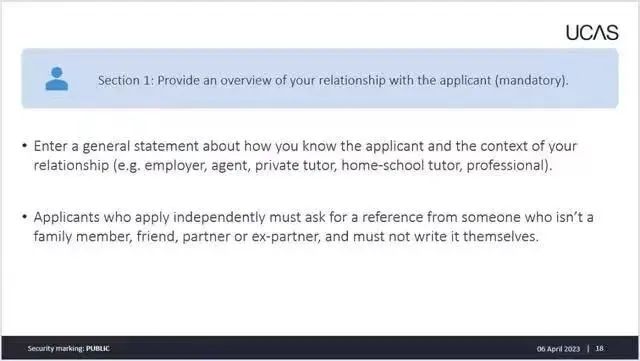Select the word "(mandatory)" in the header
640x361 pixels.
point(531,80)
